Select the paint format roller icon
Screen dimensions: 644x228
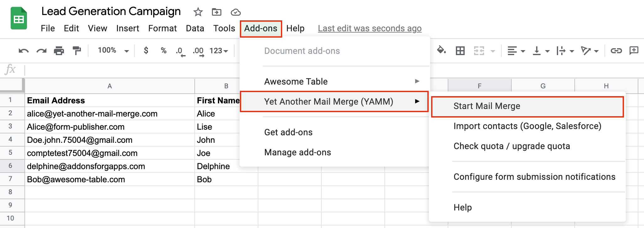[x=77, y=51]
